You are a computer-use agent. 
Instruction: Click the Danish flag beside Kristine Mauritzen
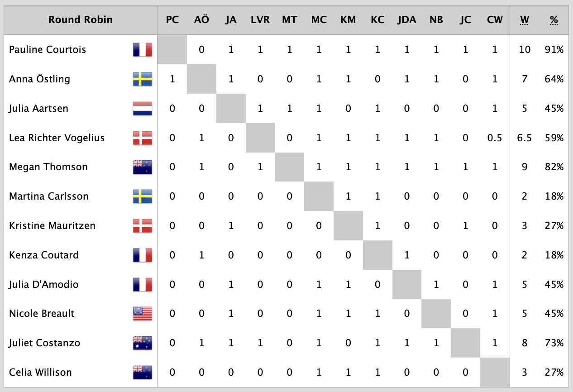click(x=143, y=226)
